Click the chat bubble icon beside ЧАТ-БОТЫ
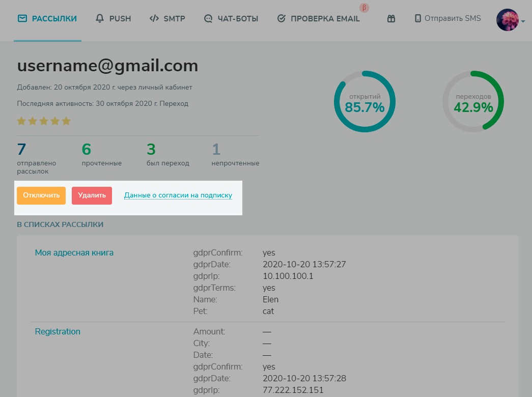 coord(208,19)
